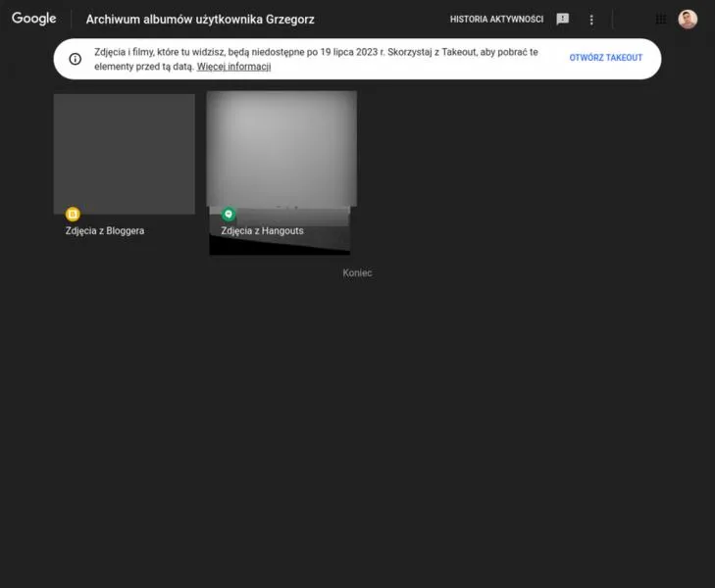Screen dimensions: 715x588
Task: Click OTWÓRZ TAKEOUT button
Action: [605, 58]
